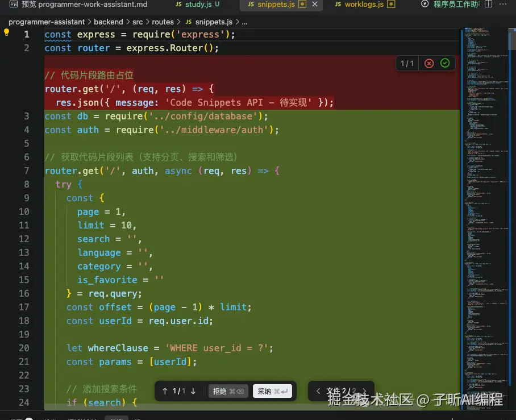Click programmer-assistant in the breadcrumb
516x420 pixels.
point(47,22)
